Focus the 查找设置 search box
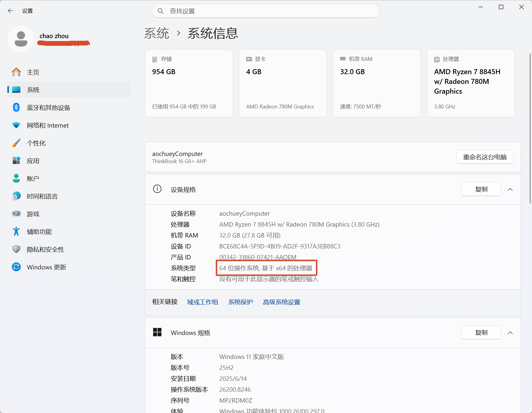This screenshot has width=532, height=413. (x=266, y=11)
